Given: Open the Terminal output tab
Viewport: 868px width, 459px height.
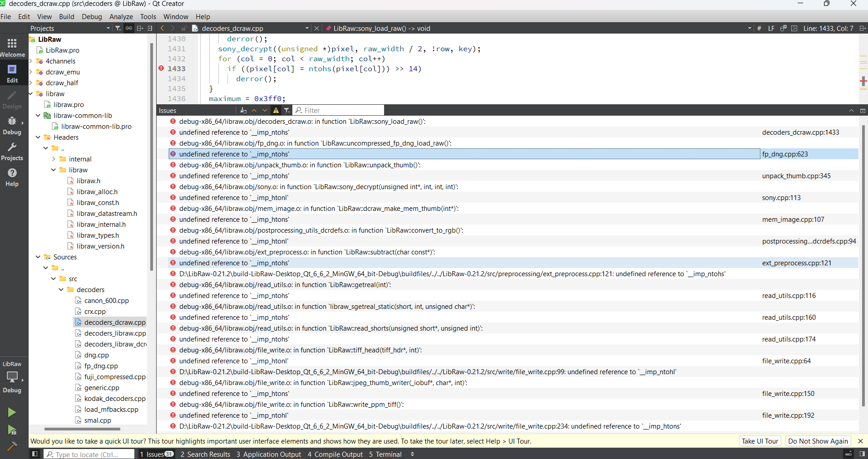Looking at the screenshot, I should (385, 454).
